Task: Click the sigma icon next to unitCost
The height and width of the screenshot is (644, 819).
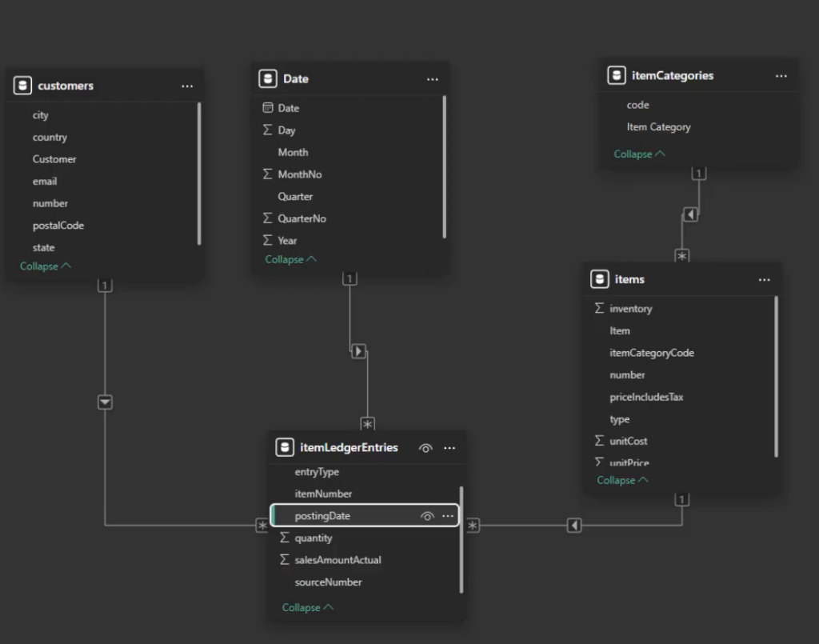Action: click(x=599, y=440)
